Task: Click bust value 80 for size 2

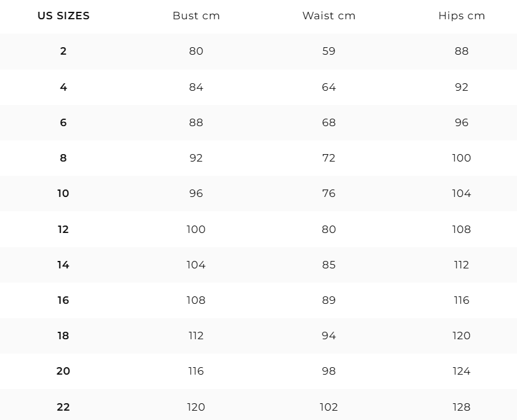Action: pos(196,51)
